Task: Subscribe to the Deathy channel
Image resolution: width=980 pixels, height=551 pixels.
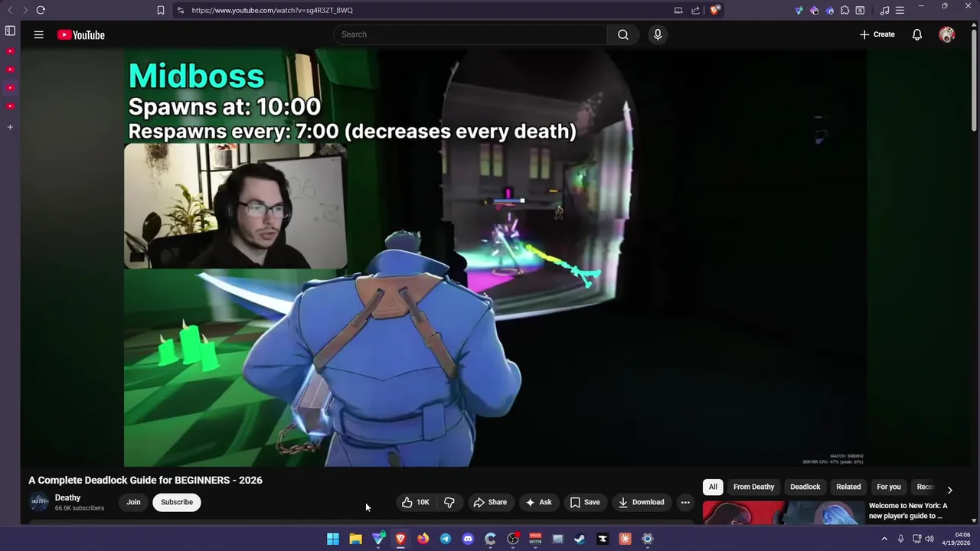Action: coord(177,502)
